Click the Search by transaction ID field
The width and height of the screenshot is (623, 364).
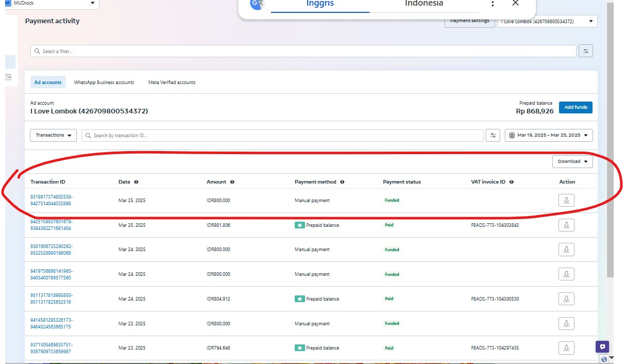coord(282,136)
